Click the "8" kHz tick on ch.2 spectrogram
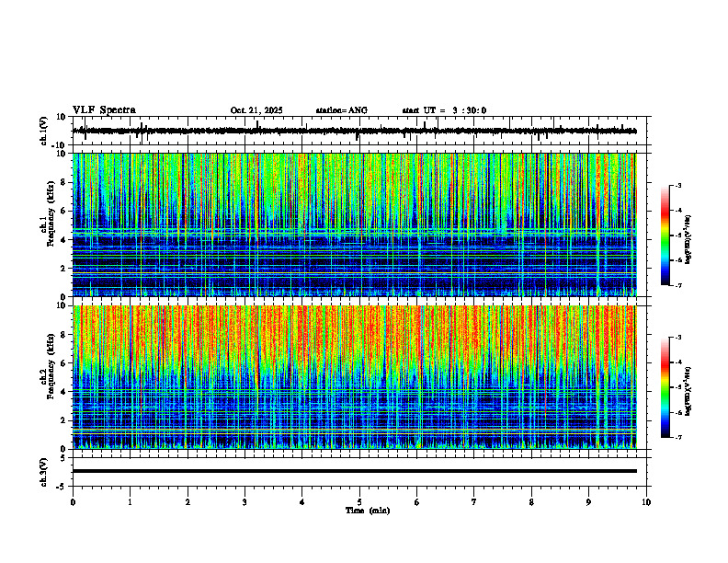 click(x=64, y=335)
